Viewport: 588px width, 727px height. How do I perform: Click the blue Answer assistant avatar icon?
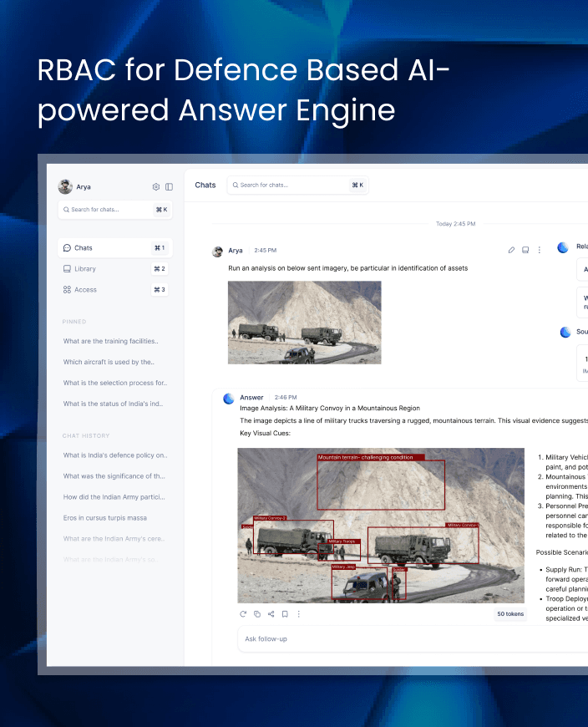coord(229,399)
